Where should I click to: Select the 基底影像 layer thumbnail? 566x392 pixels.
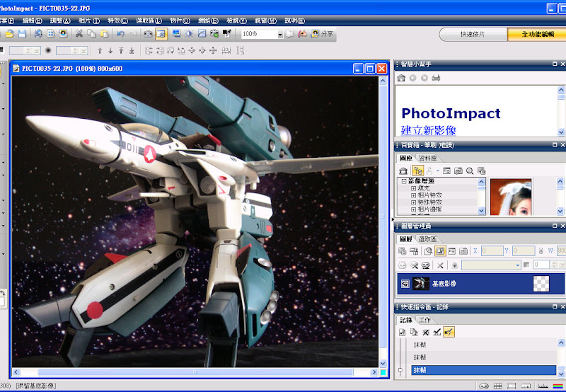pos(421,283)
